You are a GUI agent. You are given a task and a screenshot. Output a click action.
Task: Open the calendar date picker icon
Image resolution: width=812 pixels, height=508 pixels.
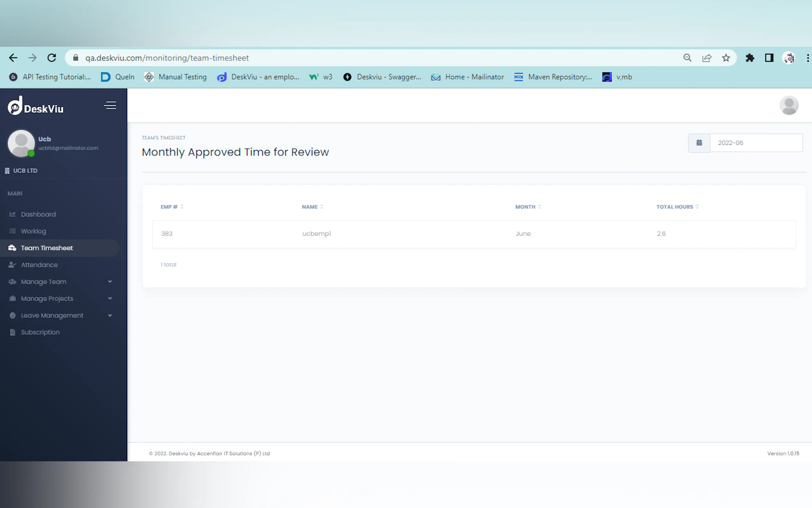[x=699, y=143]
